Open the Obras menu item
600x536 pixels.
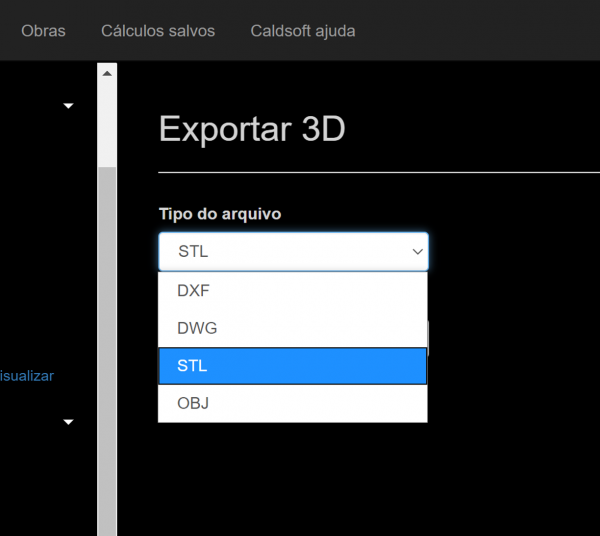(x=43, y=31)
